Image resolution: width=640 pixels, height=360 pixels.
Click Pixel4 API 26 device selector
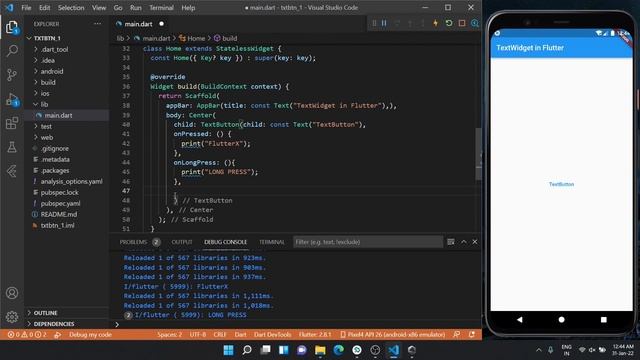pos(393,334)
